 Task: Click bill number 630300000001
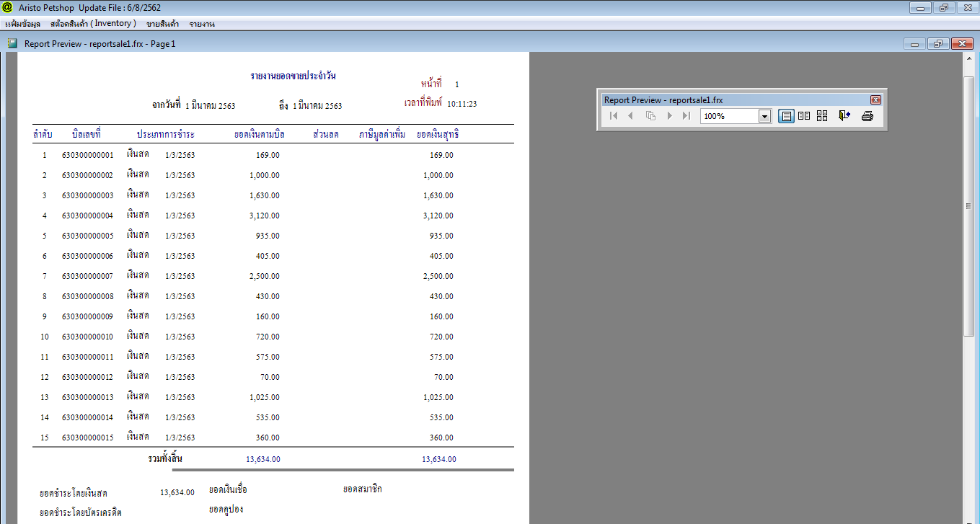point(88,155)
